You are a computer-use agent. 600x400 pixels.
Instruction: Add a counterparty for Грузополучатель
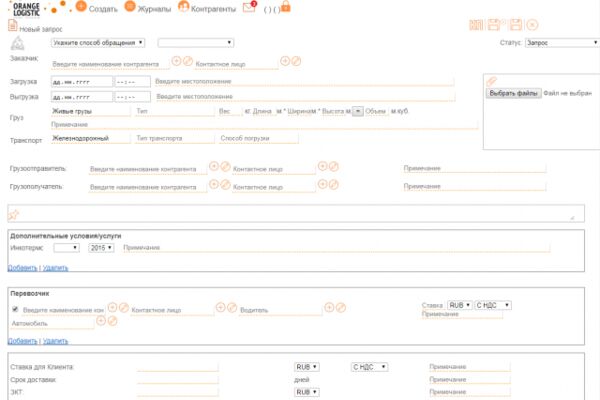214,184
